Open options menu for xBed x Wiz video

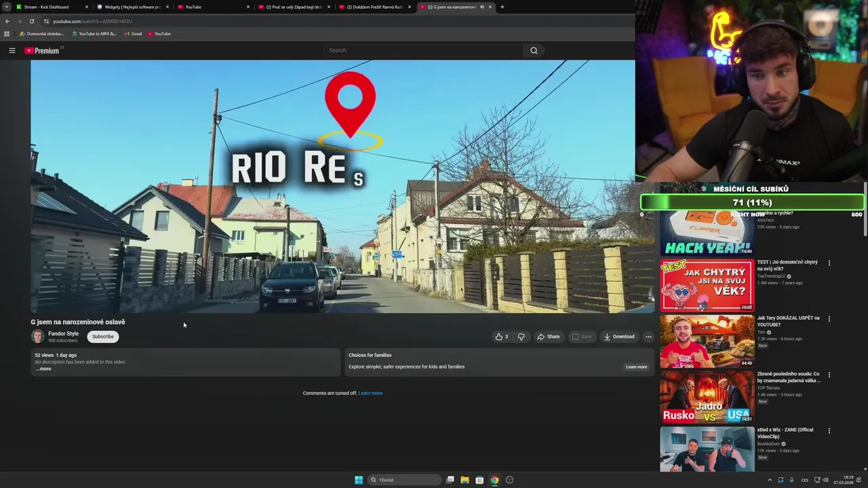[x=829, y=430]
